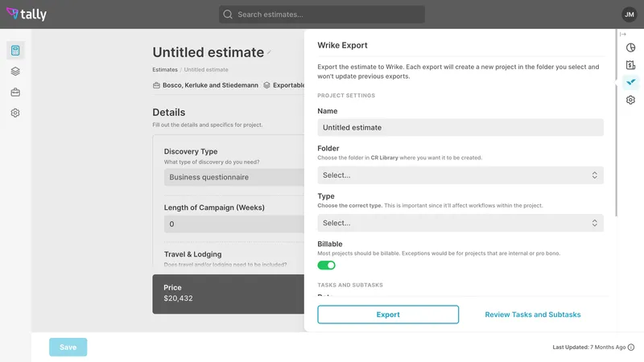The image size is (644, 362).
Task: Select the Wrike export checkmark icon
Action: [630, 82]
